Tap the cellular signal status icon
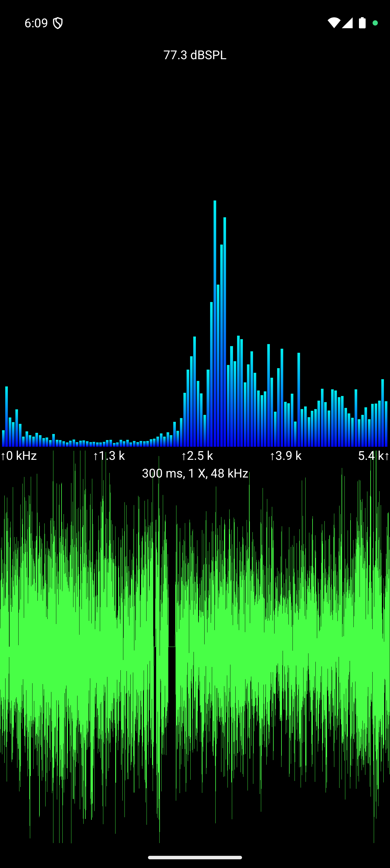 coord(347,23)
